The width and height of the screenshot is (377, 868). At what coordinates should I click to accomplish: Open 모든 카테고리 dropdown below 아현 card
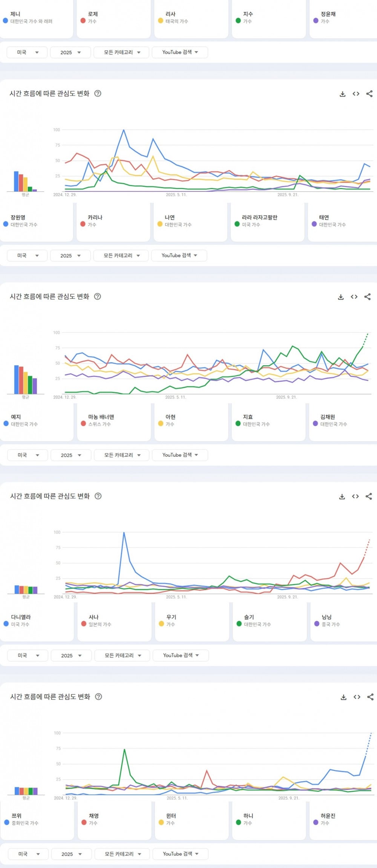coord(121,455)
